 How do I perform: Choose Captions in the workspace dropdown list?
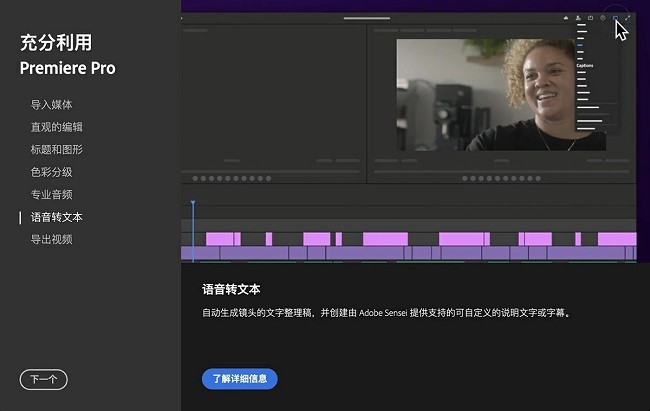coord(585,66)
